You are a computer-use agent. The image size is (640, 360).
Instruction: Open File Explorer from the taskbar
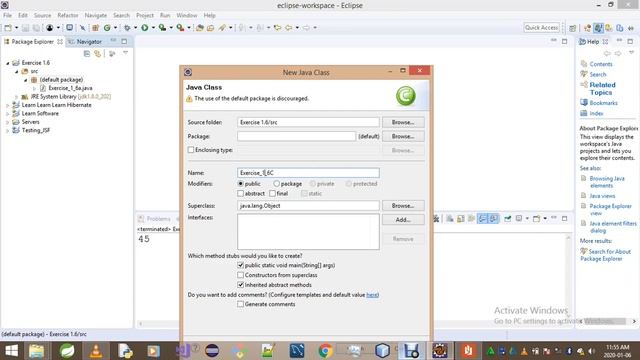[x=36, y=351]
